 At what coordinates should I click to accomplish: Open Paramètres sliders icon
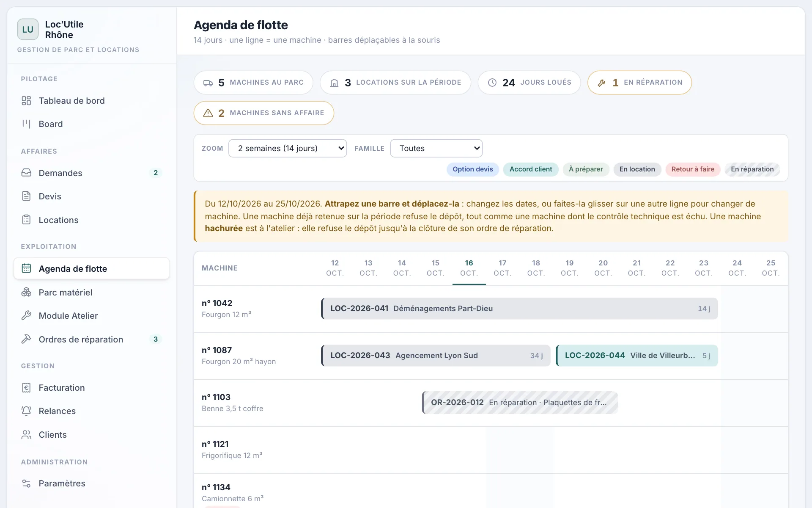pyautogui.click(x=26, y=483)
